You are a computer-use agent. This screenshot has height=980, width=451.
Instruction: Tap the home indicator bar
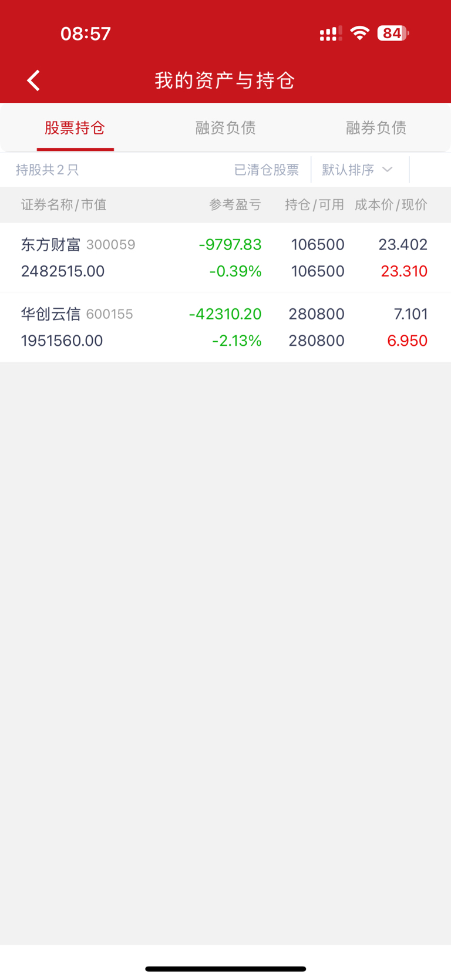pyautogui.click(x=225, y=968)
